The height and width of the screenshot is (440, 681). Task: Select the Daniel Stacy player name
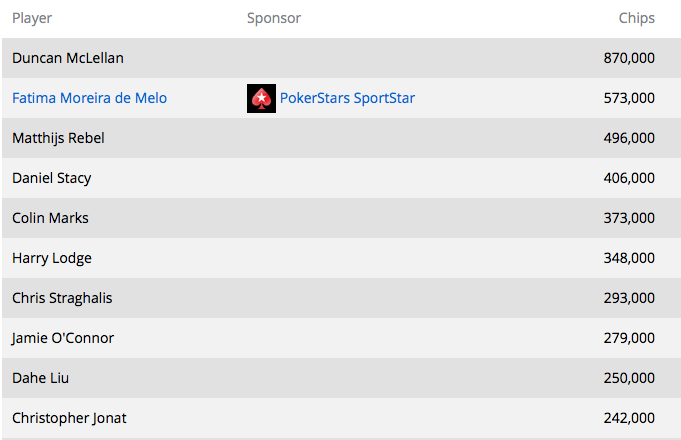(x=52, y=178)
